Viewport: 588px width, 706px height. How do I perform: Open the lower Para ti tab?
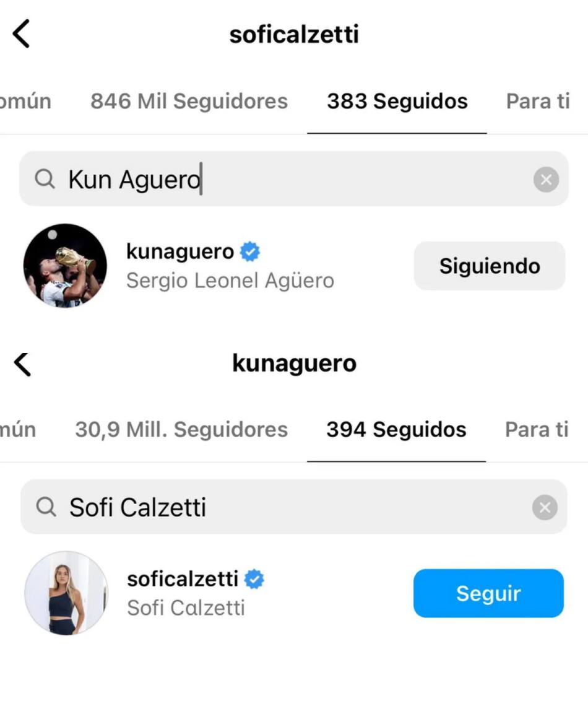coord(536,430)
